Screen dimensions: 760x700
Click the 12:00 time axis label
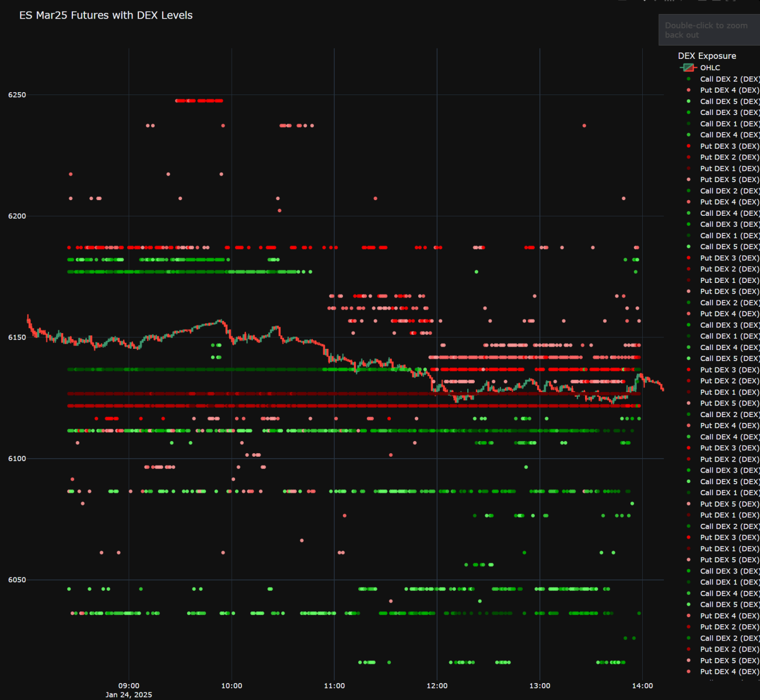pos(437,686)
